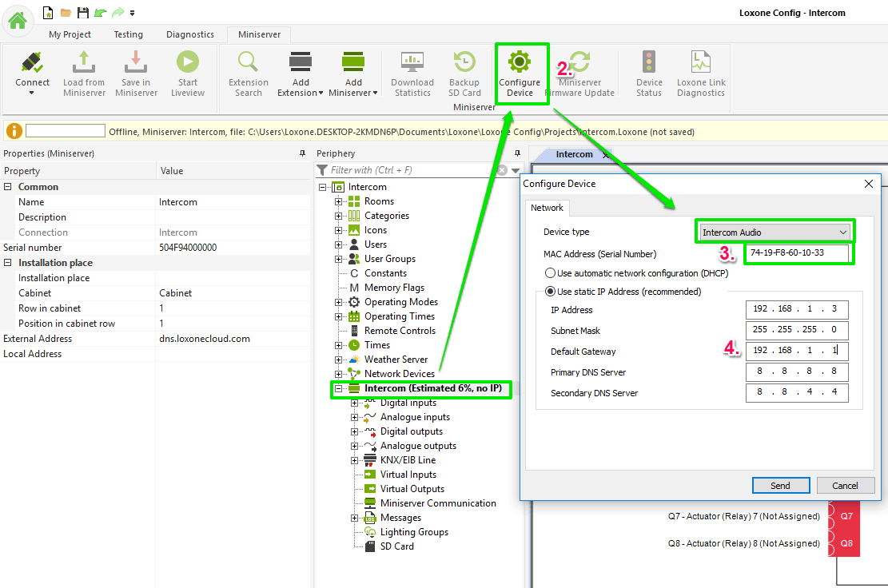The width and height of the screenshot is (888, 588).
Task: Select the static IP Address option
Action: coord(551,292)
